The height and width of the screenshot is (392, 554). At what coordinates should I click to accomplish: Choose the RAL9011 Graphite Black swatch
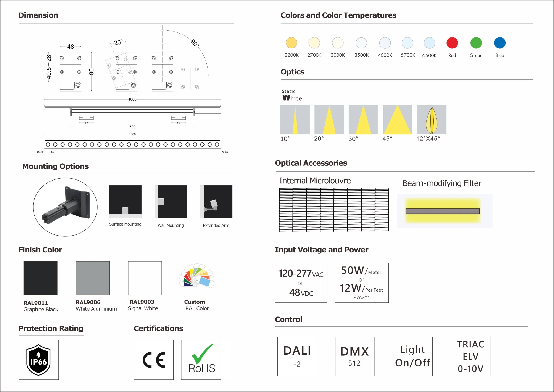pos(40,278)
